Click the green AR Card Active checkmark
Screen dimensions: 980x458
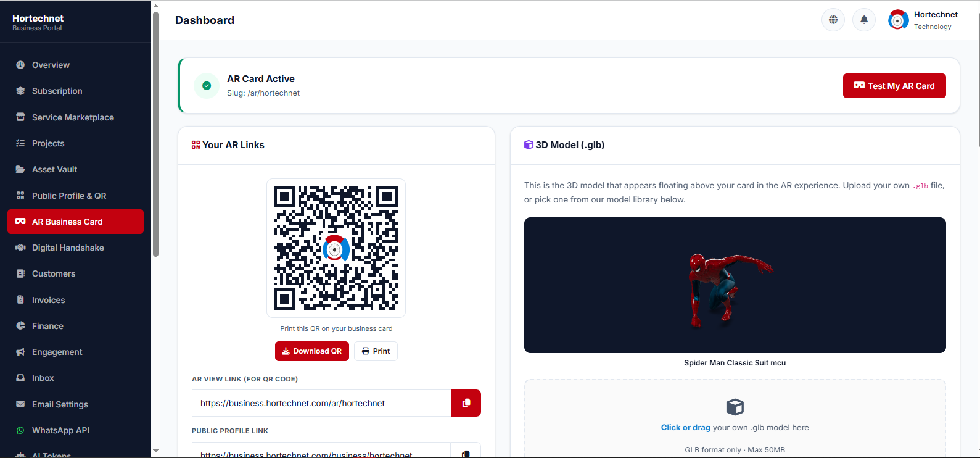207,86
